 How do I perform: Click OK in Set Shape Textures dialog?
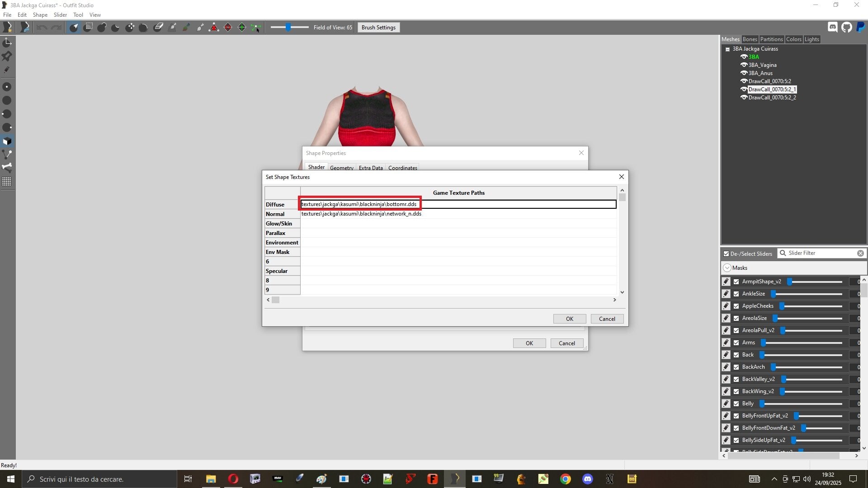[570, 319]
